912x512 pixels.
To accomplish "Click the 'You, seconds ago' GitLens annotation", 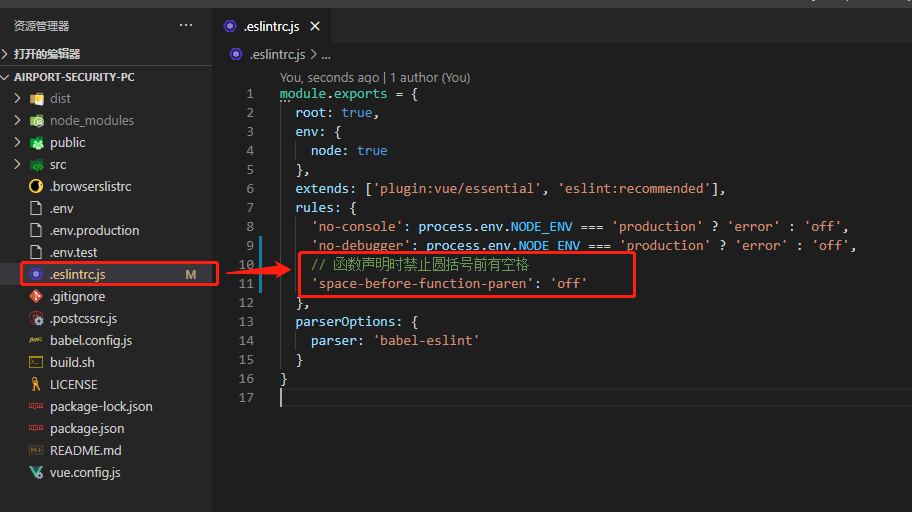I will pyautogui.click(x=329, y=77).
